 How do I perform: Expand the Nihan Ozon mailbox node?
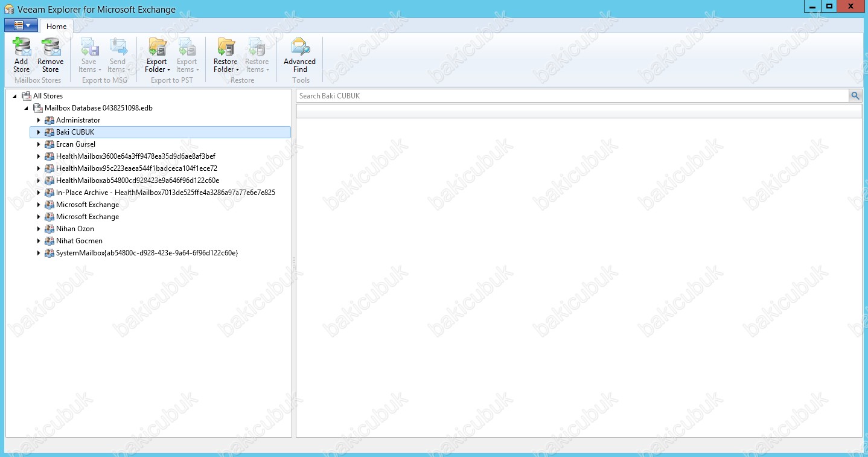39,229
